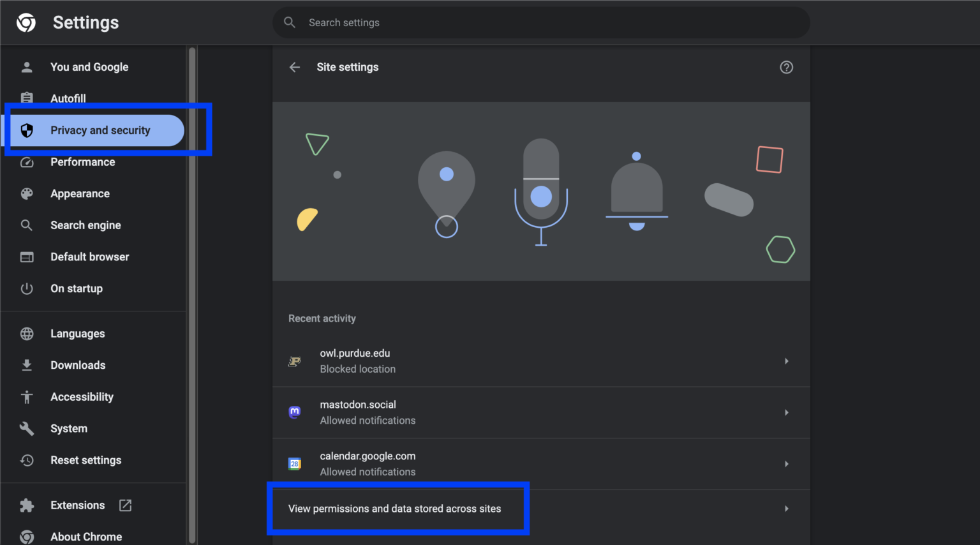The image size is (980, 545).
Task: Click the Accessibility person icon
Action: 27,397
